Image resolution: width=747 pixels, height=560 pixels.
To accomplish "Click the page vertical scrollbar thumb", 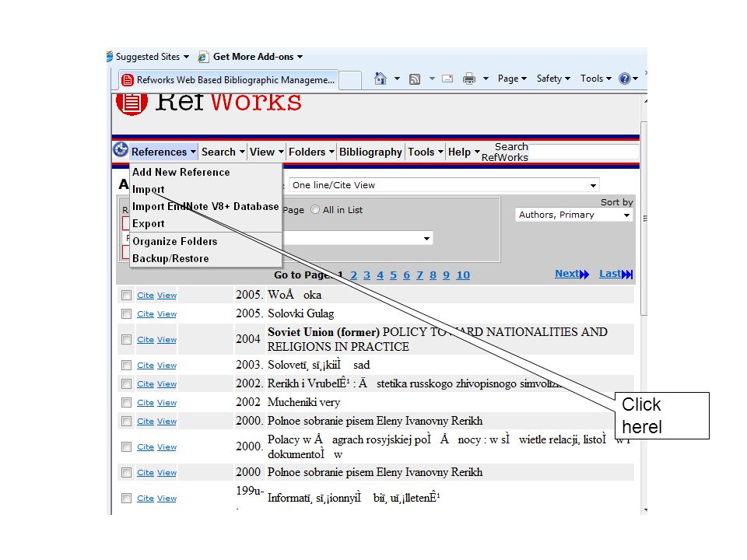I will pyautogui.click(x=644, y=219).
